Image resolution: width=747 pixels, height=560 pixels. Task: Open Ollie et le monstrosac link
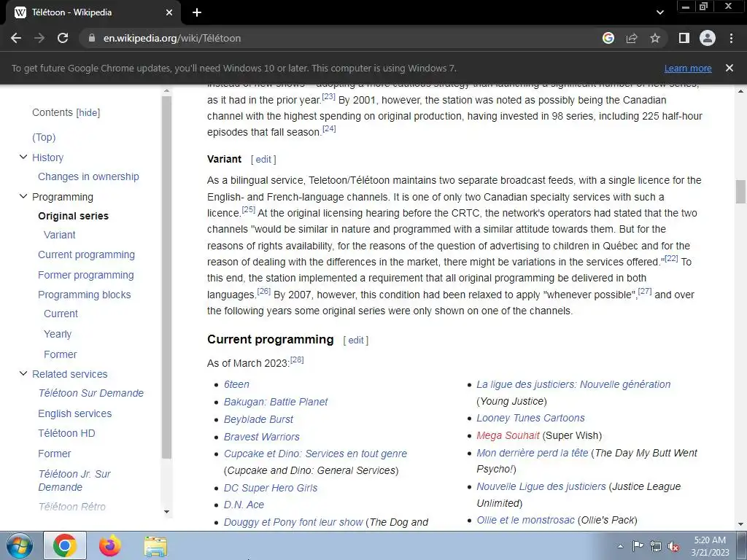pyautogui.click(x=525, y=520)
